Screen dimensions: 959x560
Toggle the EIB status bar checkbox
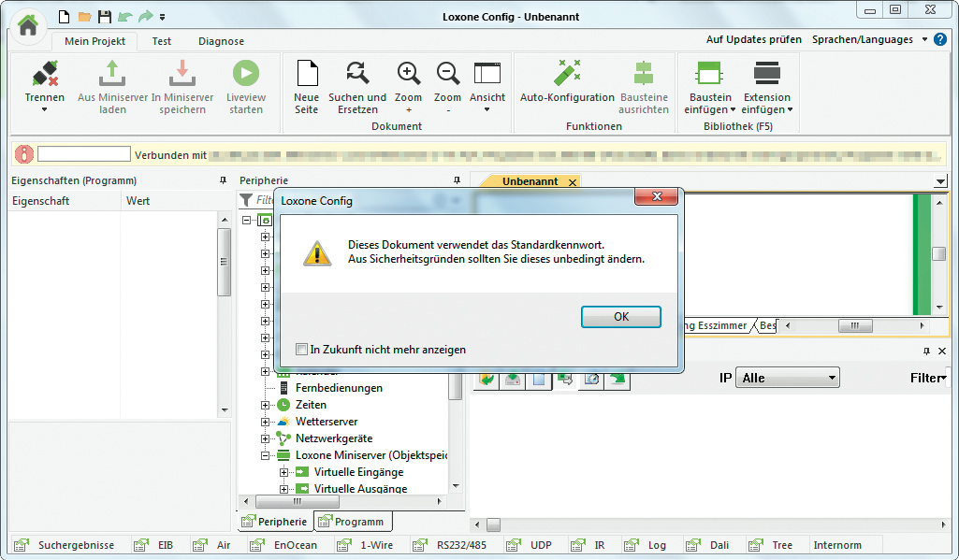(x=141, y=545)
